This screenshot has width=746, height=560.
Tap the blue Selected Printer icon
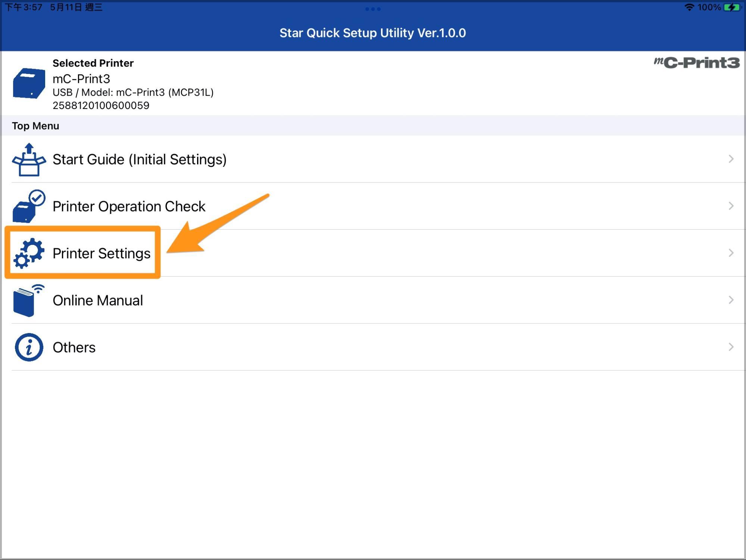(29, 83)
